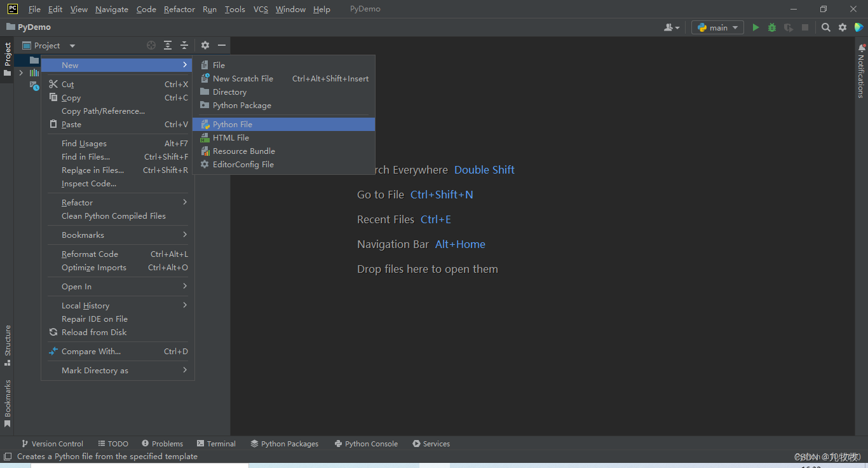Viewport: 868px width, 468px height.
Task: Select Paste in context menu
Action: coord(118,124)
